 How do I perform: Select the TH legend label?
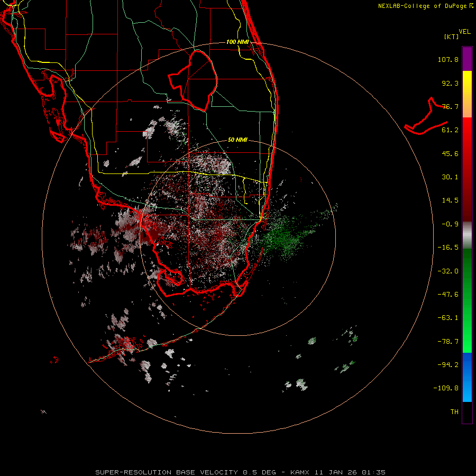(454, 412)
